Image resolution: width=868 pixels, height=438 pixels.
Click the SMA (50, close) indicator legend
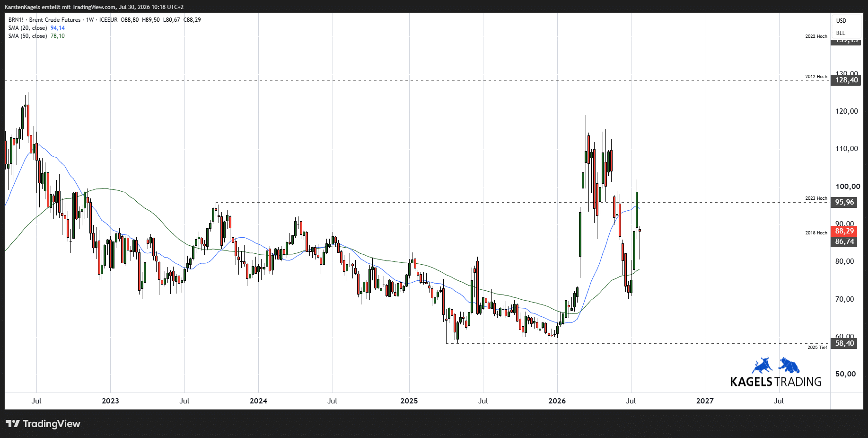[27, 36]
